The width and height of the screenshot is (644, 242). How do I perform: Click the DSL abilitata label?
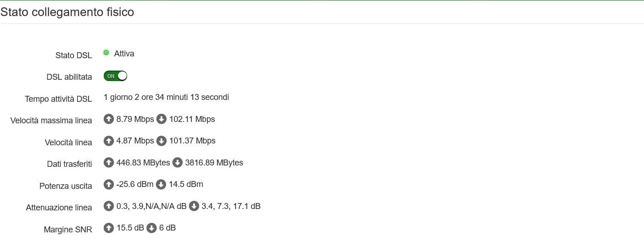coord(69,77)
